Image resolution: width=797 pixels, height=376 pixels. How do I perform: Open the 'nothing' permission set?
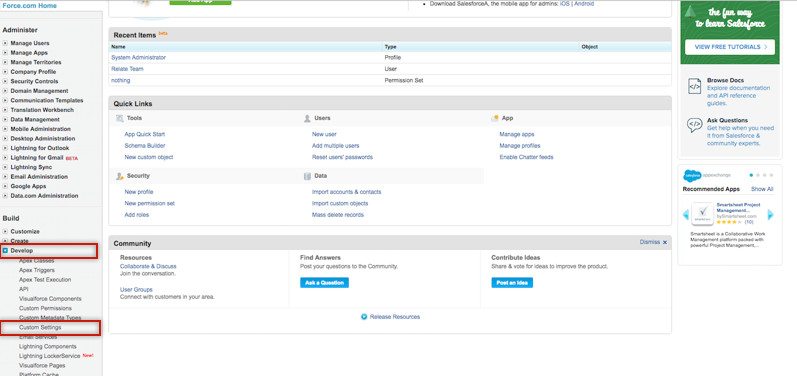coord(120,80)
